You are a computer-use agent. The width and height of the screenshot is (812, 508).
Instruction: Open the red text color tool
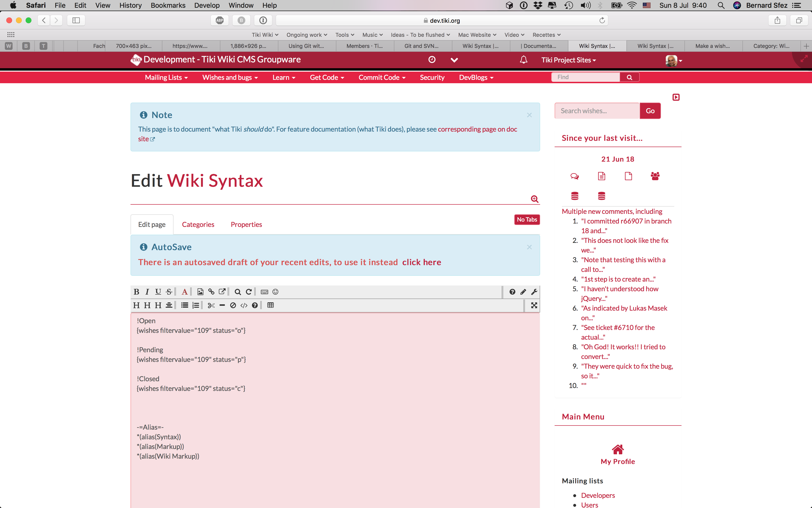[x=185, y=292]
